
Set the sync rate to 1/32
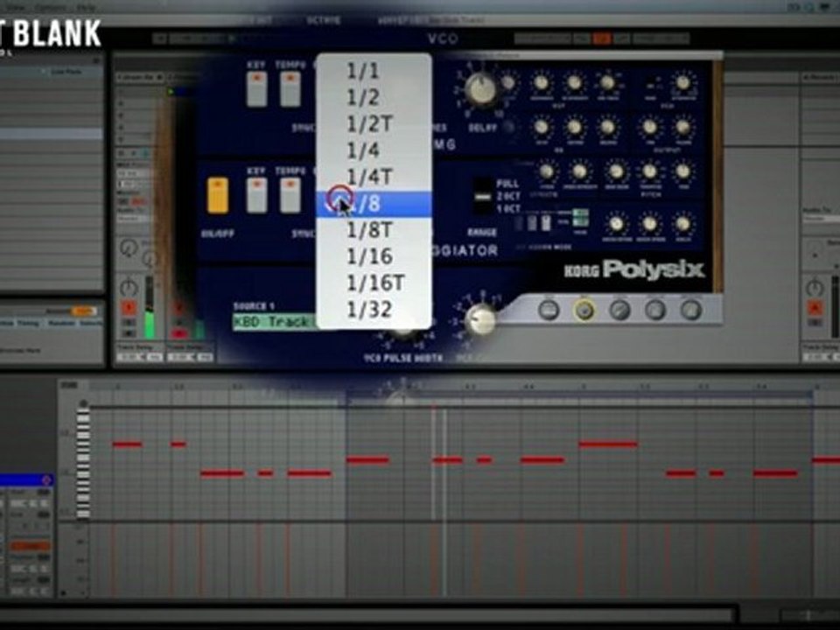374,310
